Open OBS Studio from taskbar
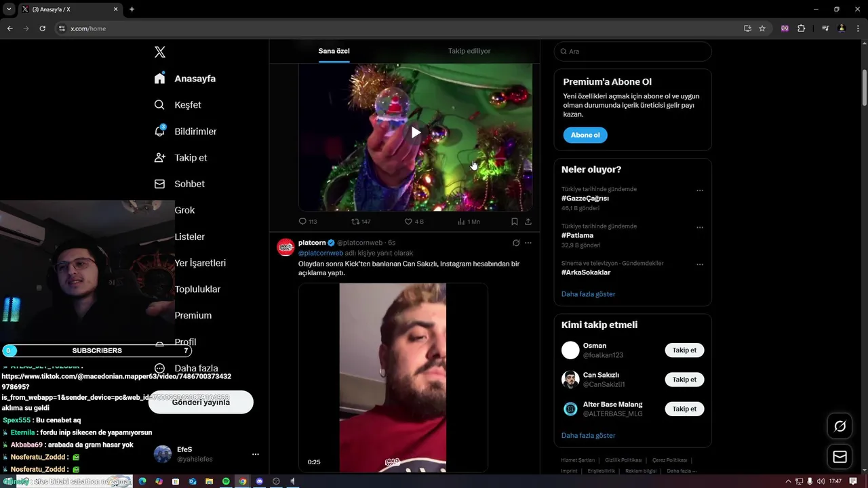 coord(276,481)
